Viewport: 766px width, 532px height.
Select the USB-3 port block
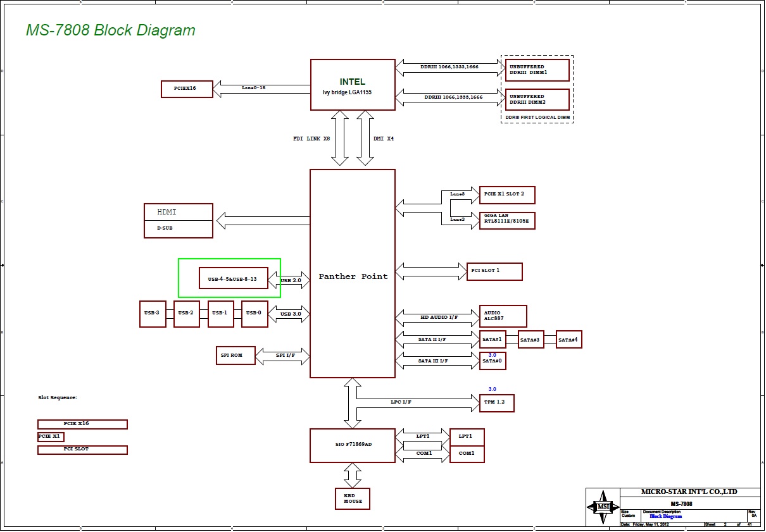click(153, 314)
